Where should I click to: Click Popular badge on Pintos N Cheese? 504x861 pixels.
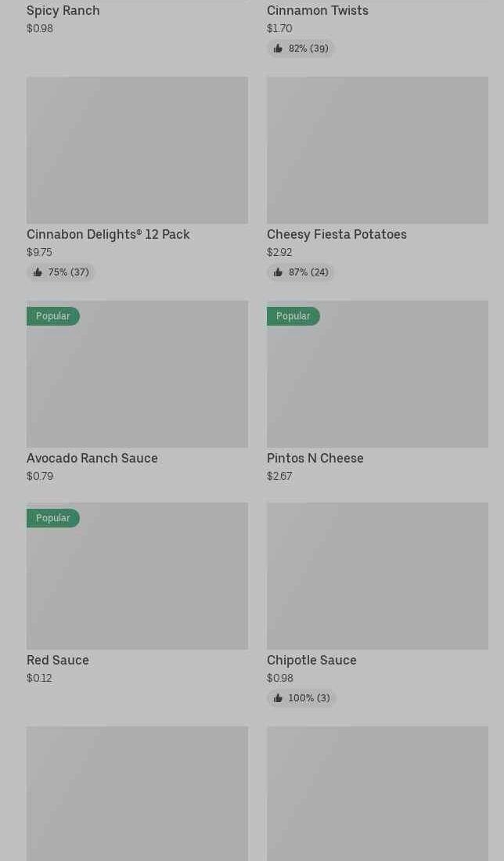coord(293,316)
